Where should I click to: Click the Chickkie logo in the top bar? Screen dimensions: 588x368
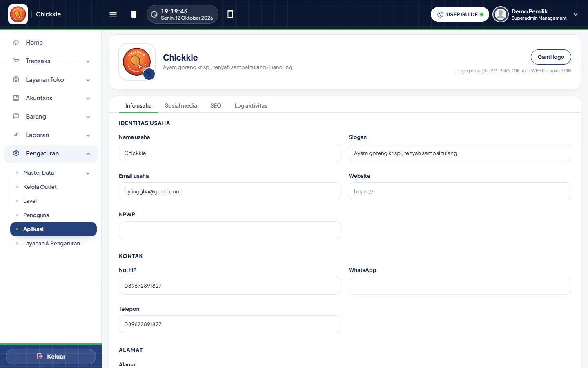click(18, 14)
